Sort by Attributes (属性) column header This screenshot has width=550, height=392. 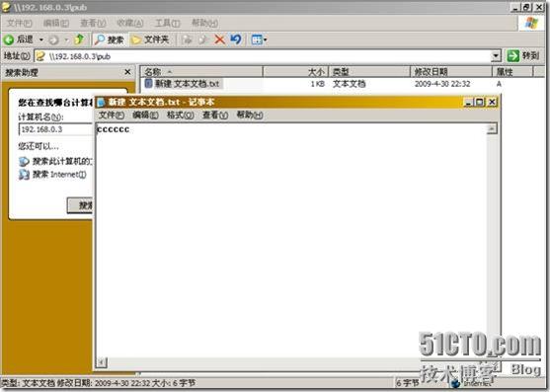(x=512, y=72)
